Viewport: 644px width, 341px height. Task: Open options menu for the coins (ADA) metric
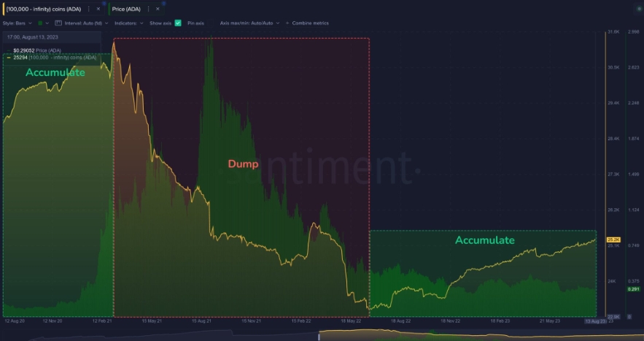[89, 9]
